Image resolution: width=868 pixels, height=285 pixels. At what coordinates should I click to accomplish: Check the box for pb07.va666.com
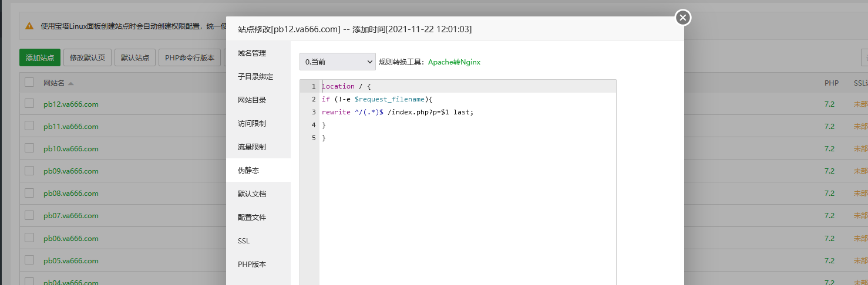tap(29, 215)
